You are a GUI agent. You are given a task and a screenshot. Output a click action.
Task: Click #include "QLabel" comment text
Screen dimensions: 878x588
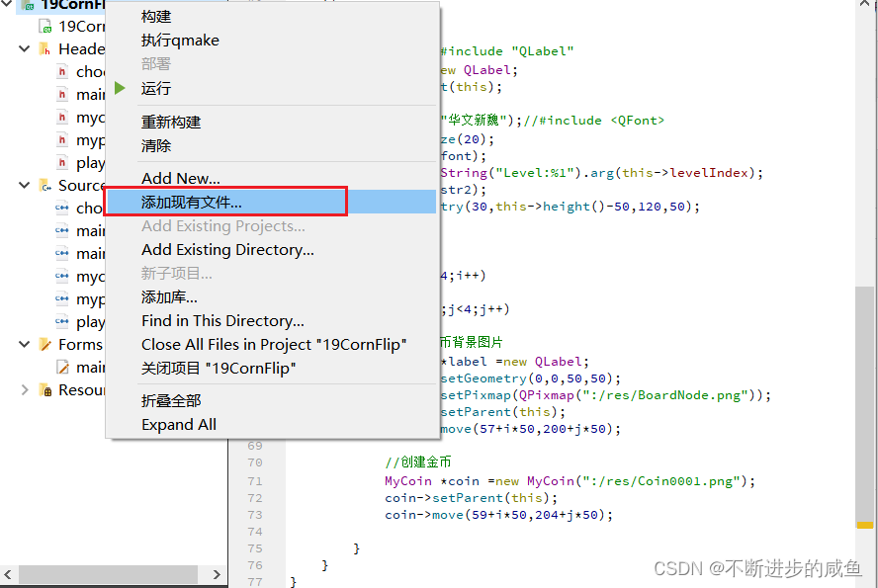pyautogui.click(x=507, y=51)
